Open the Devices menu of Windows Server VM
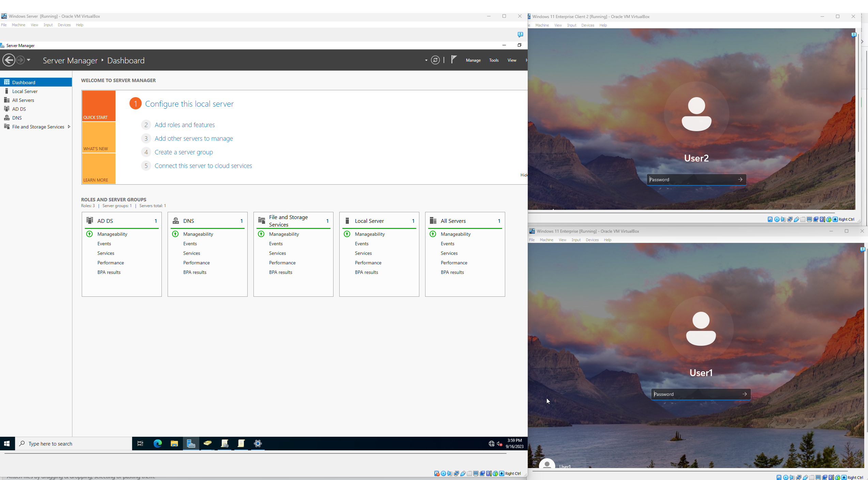This screenshot has height=480, width=868. (x=64, y=25)
